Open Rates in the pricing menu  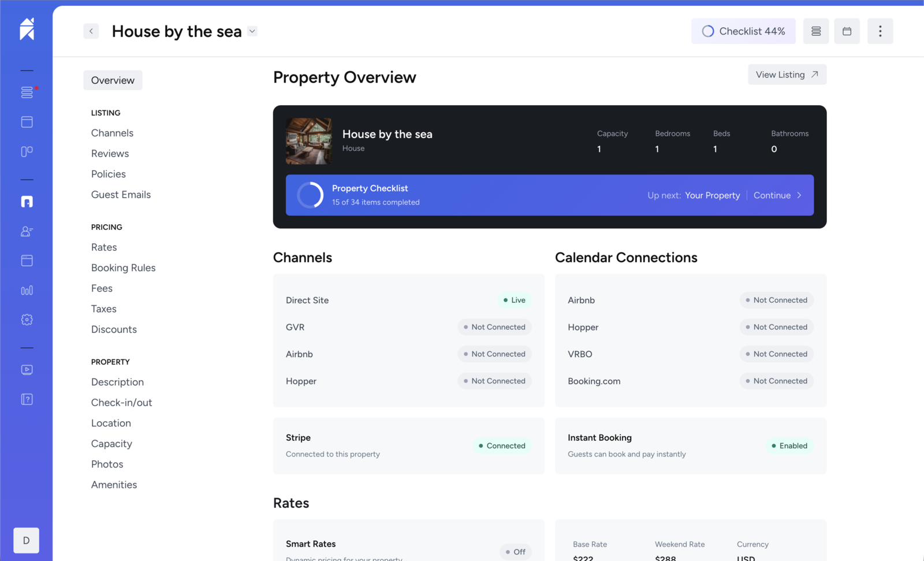[x=104, y=247]
